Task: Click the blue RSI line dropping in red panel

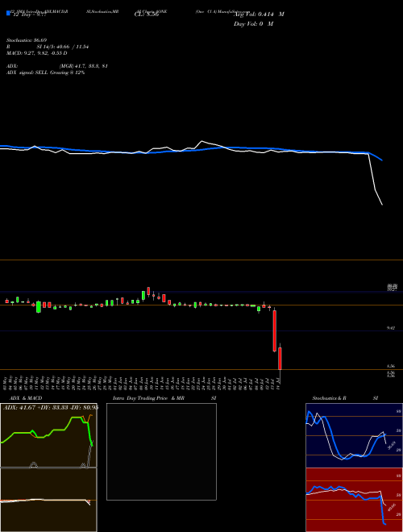Action: click(381, 510)
